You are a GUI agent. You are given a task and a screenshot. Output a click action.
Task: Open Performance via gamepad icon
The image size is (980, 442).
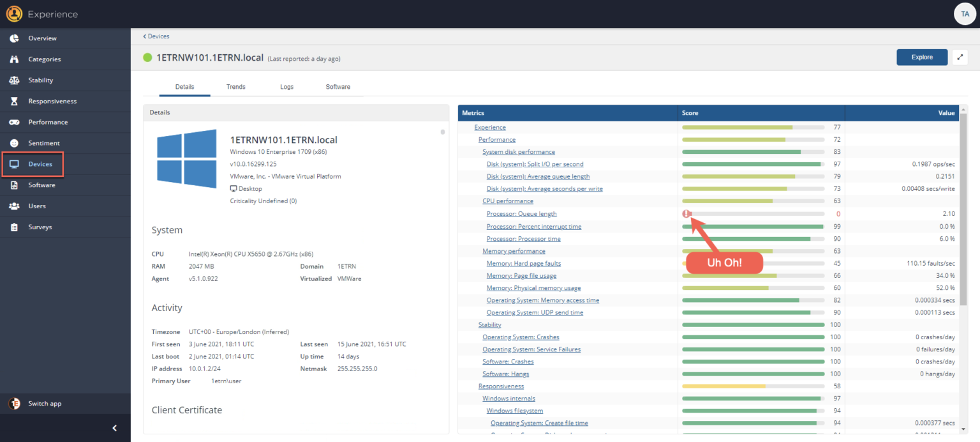(14, 122)
